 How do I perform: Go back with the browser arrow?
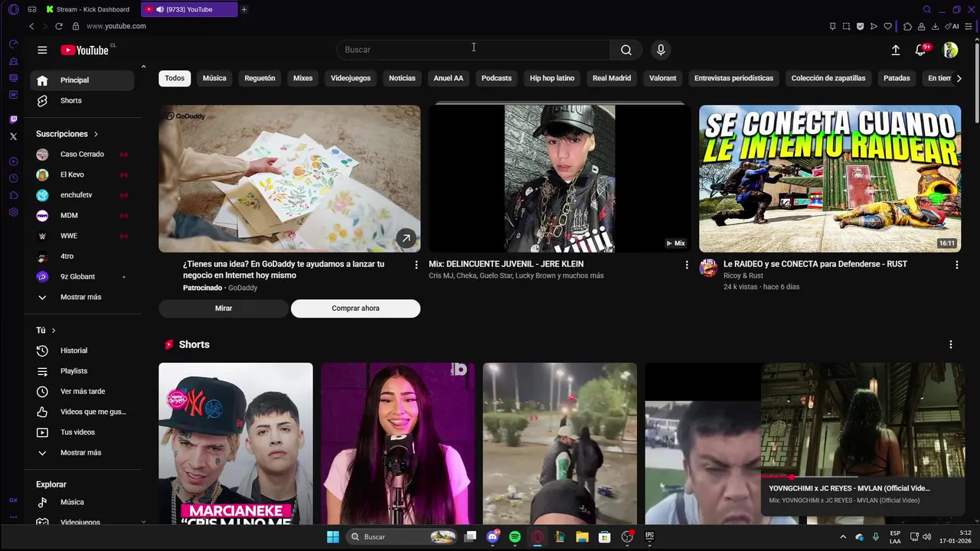31,26
